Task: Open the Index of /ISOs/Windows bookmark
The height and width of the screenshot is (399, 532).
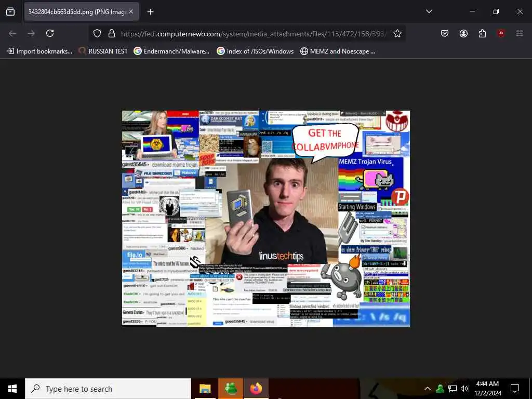Action: coord(255,51)
